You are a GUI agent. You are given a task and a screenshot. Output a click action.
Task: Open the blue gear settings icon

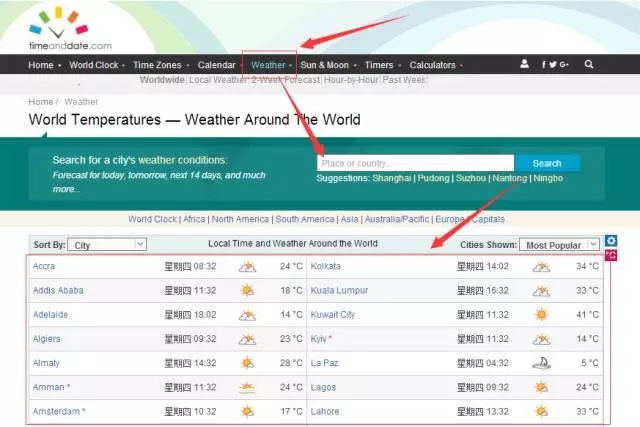611,241
